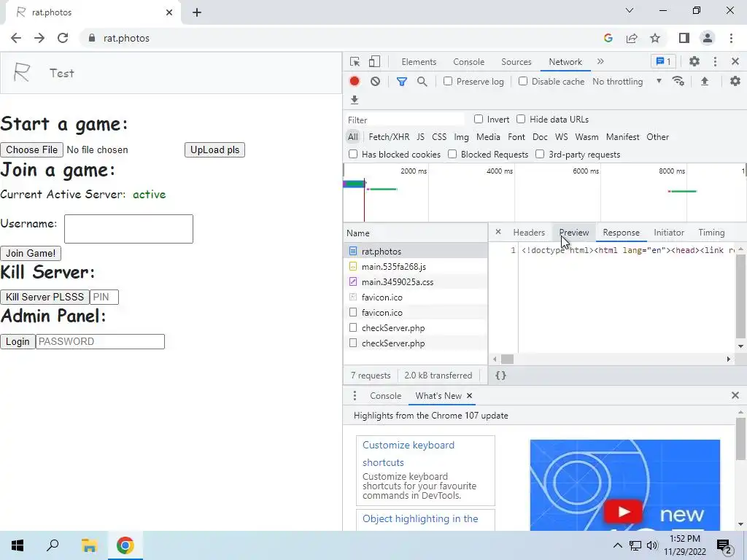Click Kill Server PLSSS button
Image resolution: width=747 pixels, height=560 pixels.
coord(44,297)
